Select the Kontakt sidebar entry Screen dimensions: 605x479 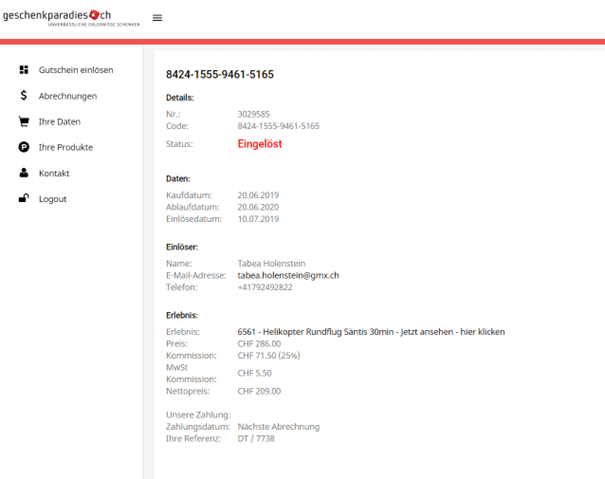(54, 173)
